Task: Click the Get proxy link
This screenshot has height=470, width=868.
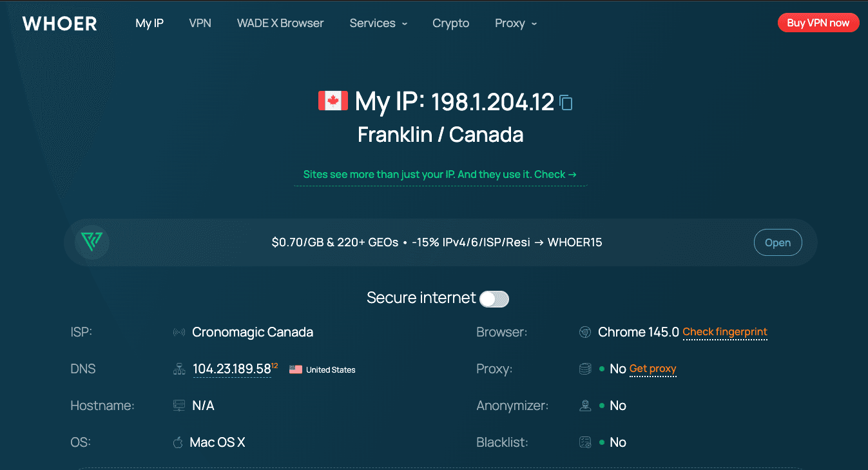Action: coord(652,369)
